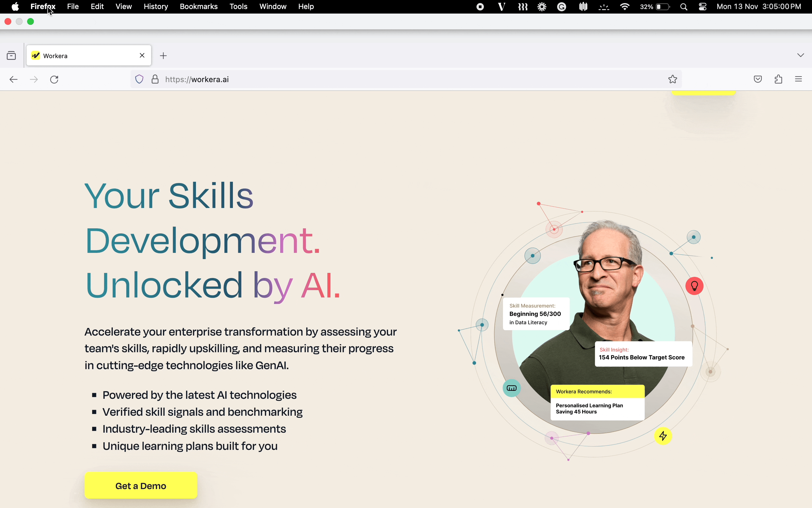Click the teal meter icon
Image resolution: width=812 pixels, height=508 pixels.
[512, 388]
